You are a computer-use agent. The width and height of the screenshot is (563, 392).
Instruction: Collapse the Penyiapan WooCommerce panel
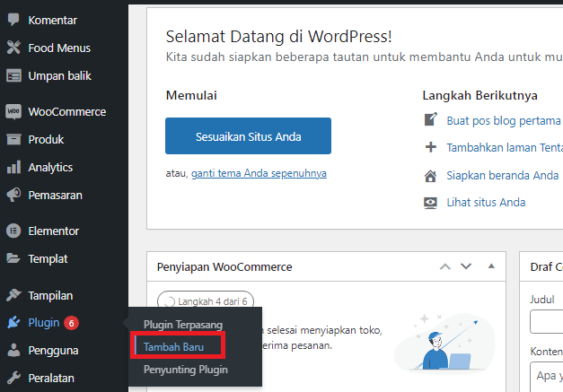click(x=491, y=266)
